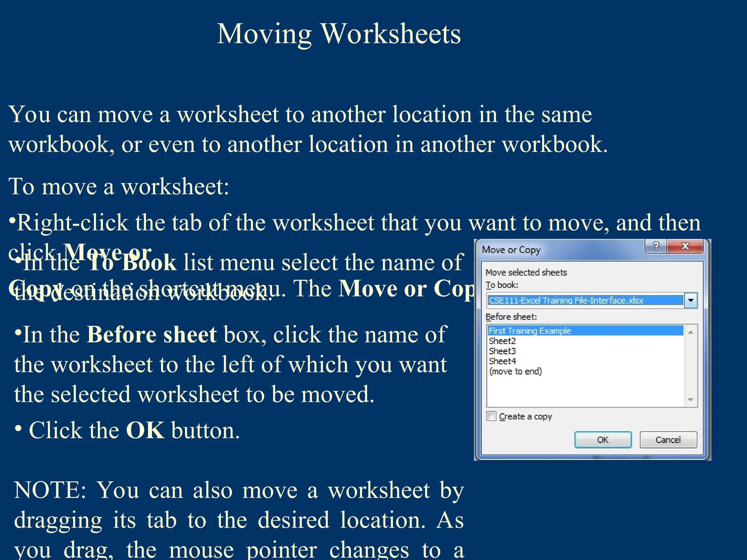The image size is (747, 560).
Task: Dismiss dialog with Cancel button
Action: pos(668,440)
